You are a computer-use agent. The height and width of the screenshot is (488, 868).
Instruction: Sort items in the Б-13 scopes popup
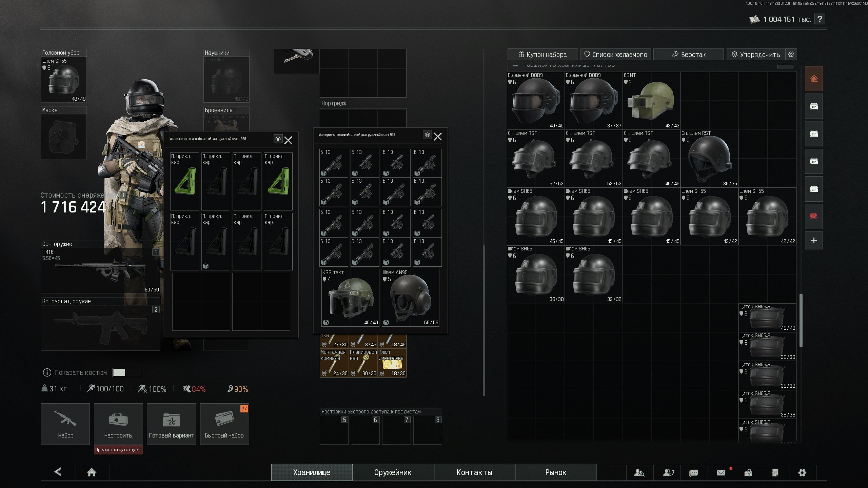click(427, 135)
